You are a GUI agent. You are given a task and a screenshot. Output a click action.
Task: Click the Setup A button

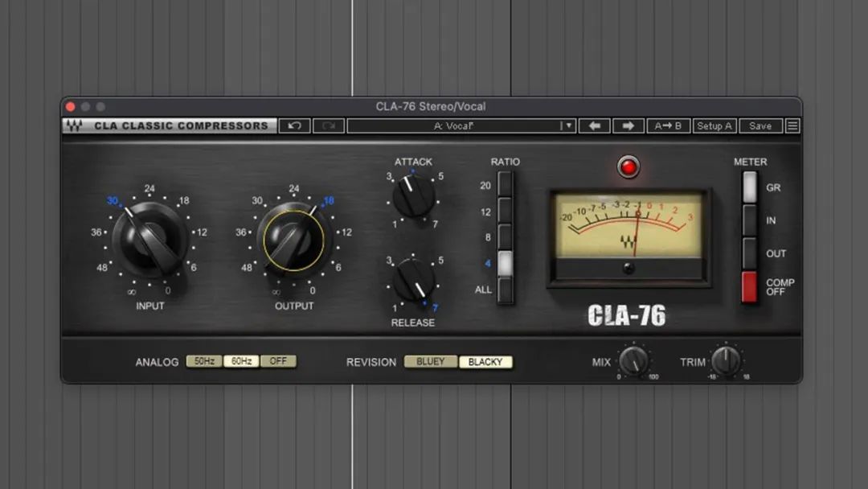[714, 125]
